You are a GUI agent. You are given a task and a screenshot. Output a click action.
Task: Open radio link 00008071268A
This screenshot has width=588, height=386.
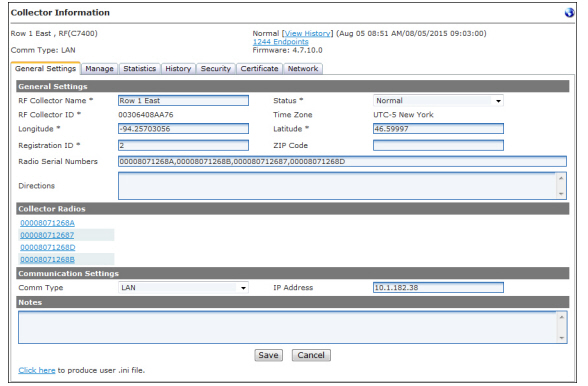coord(47,223)
